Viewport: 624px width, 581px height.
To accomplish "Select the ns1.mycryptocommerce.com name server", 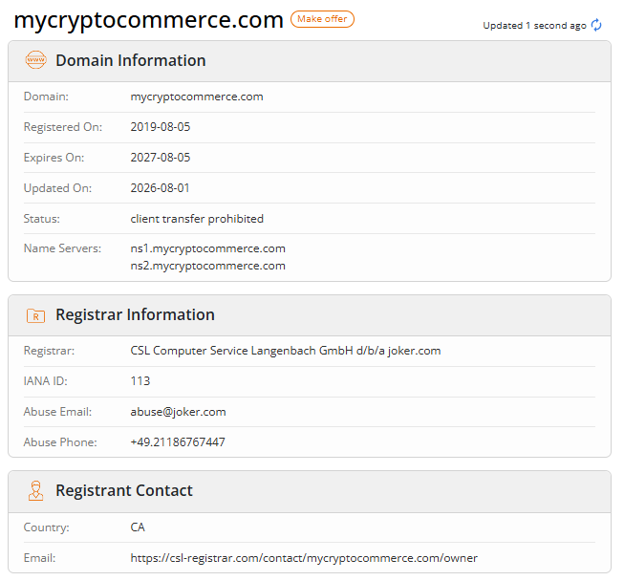I will 208,248.
